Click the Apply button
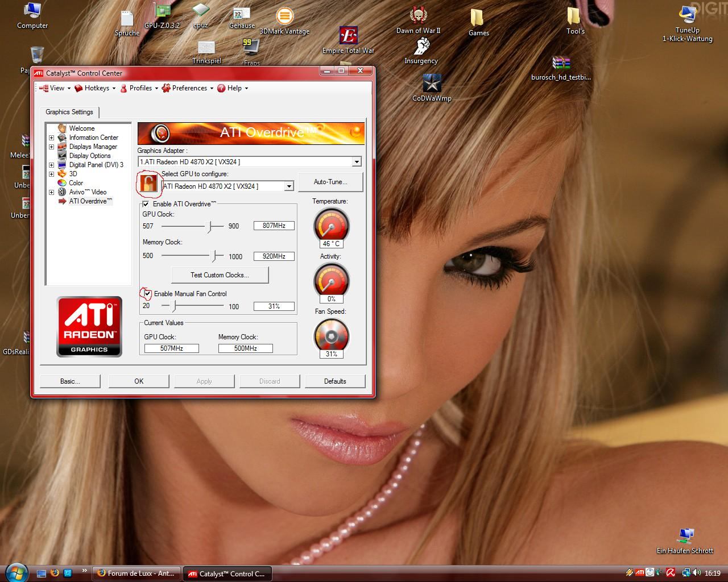Screen dimensions: 728x582 204,381
